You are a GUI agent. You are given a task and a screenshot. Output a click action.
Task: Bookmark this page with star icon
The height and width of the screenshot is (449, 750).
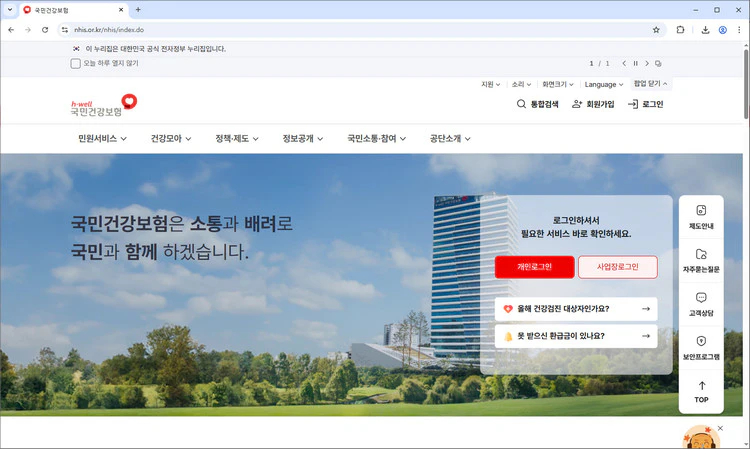(656, 30)
